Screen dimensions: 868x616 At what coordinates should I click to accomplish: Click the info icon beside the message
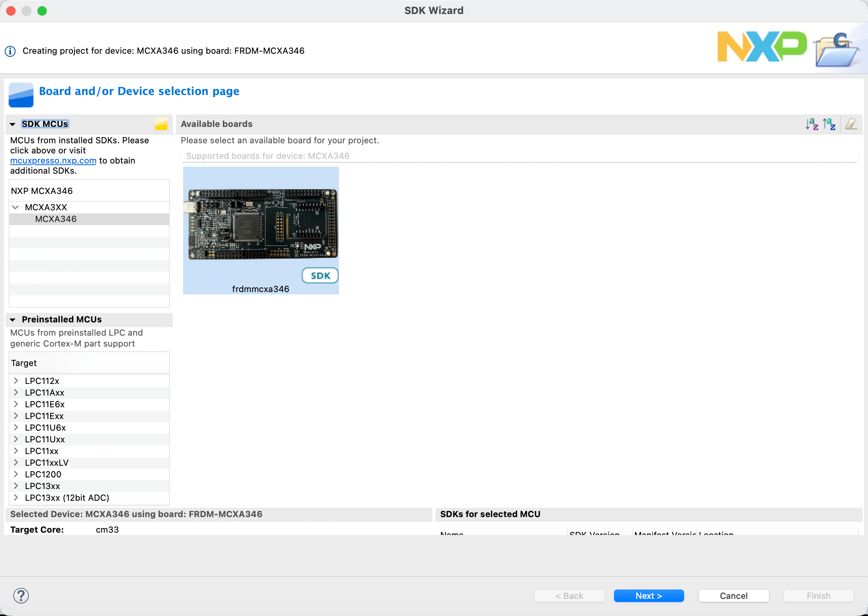point(11,51)
